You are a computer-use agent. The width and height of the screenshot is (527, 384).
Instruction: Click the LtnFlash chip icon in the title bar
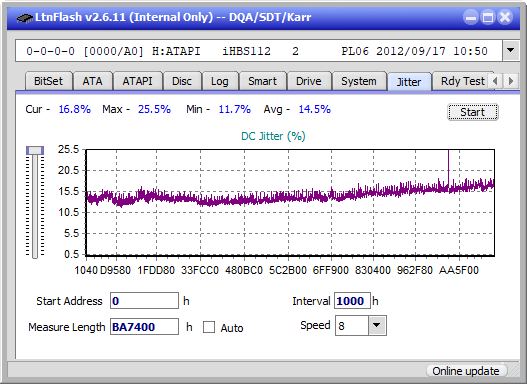tap(24, 17)
